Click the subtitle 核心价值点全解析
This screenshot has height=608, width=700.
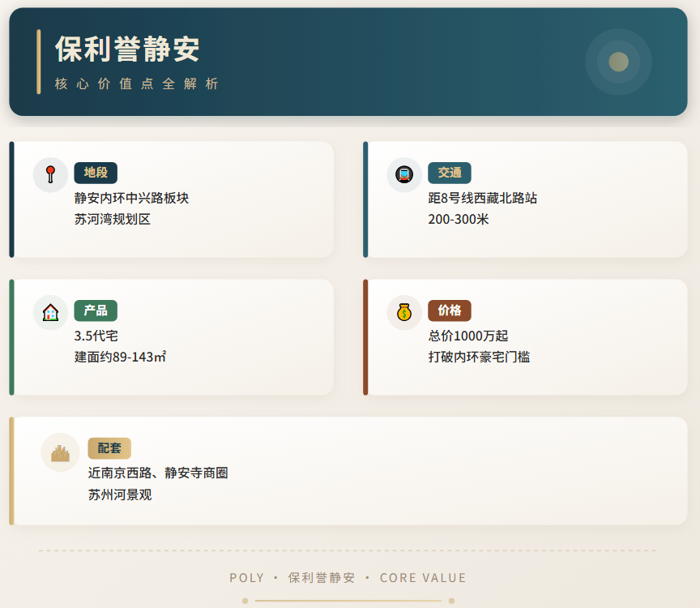pyautogui.click(x=137, y=83)
